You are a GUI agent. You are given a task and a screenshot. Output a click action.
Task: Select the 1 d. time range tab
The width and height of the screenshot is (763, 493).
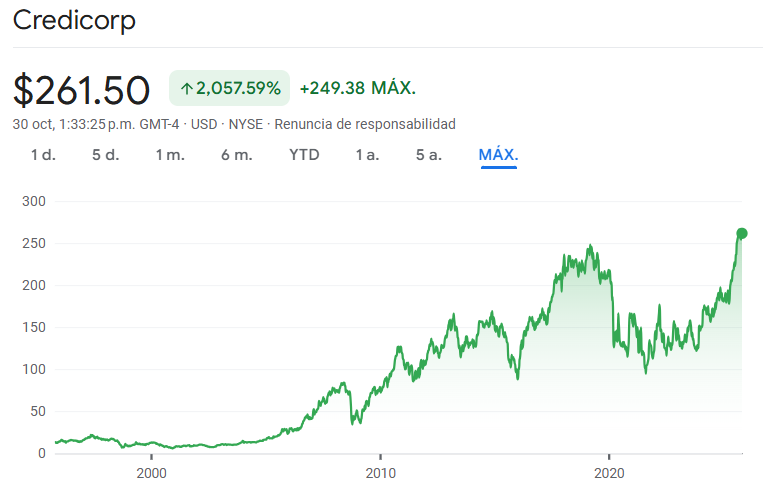43,155
